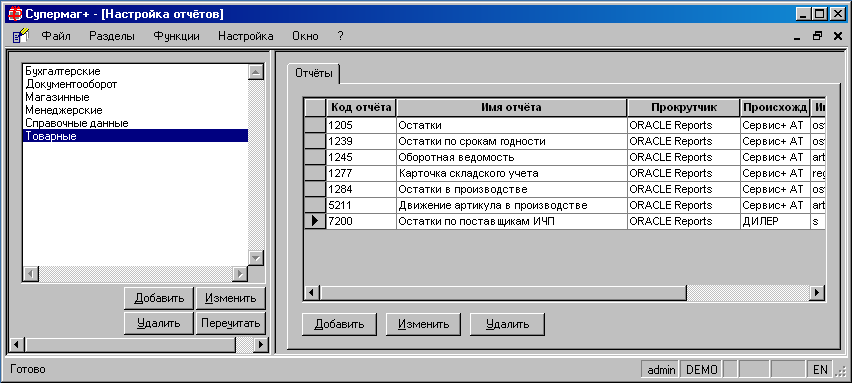
Task: Click row selector for report 1205
Action: tap(315, 125)
